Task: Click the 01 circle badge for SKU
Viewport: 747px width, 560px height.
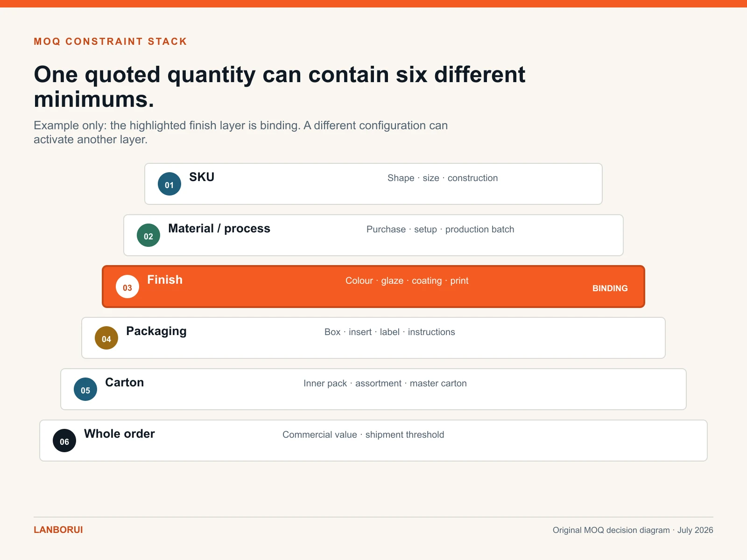Action: point(169,184)
